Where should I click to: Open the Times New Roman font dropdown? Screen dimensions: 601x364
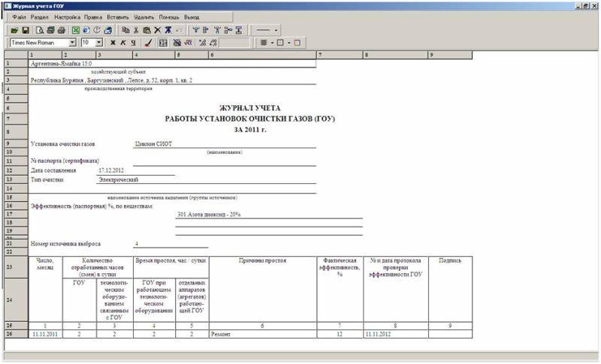72,43
